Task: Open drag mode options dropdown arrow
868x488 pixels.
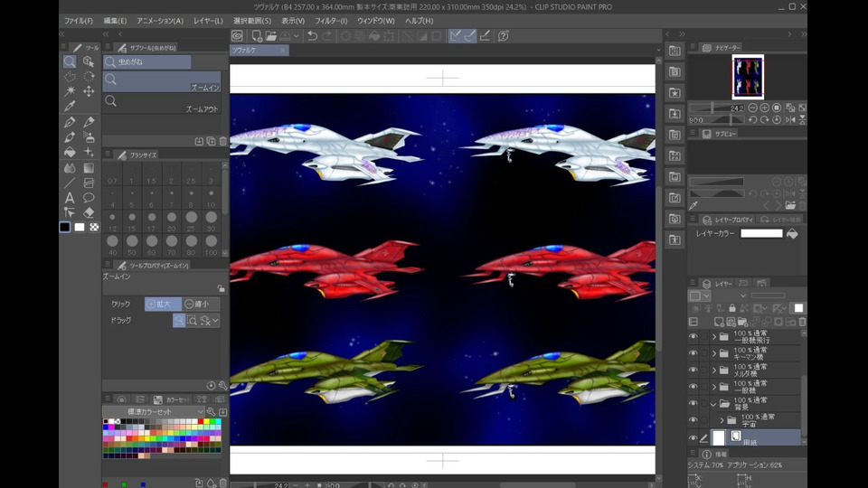Action: click(215, 320)
